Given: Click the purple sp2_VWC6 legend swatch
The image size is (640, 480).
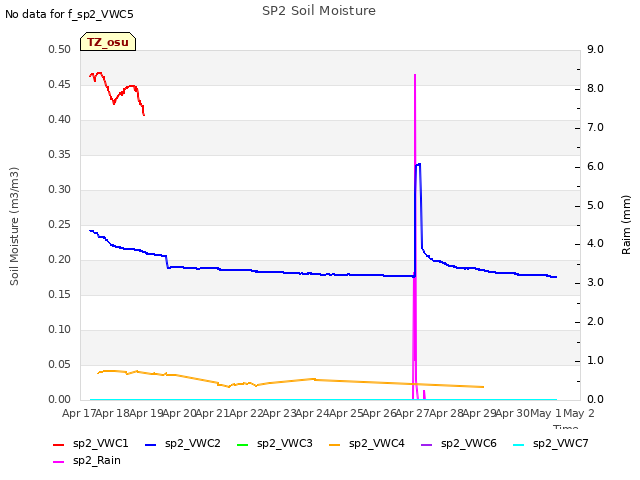Looking at the screenshot, I should pos(427,444).
